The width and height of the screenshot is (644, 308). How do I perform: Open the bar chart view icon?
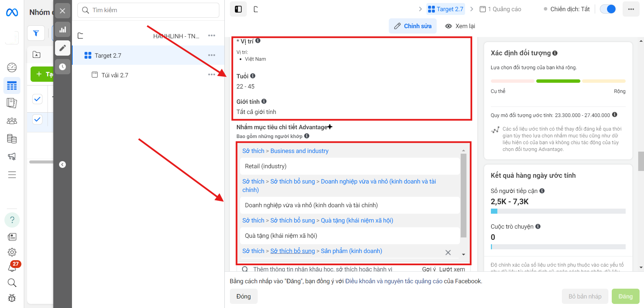62,30
